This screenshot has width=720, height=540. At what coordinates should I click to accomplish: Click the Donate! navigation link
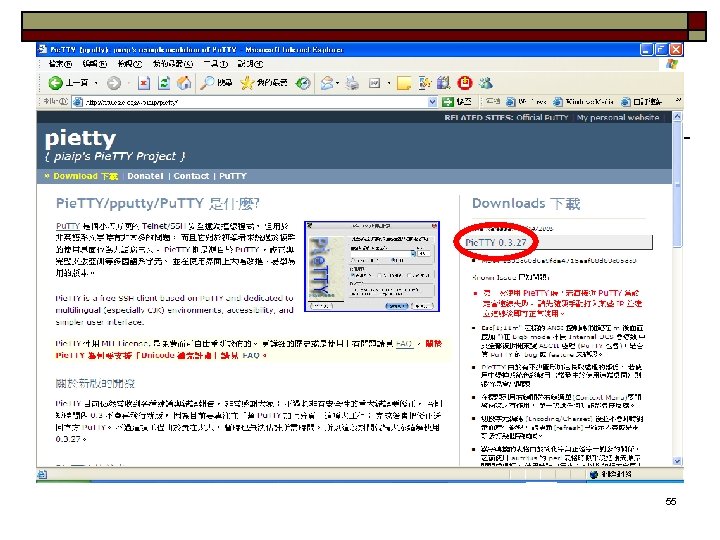pyautogui.click(x=145, y=176)
